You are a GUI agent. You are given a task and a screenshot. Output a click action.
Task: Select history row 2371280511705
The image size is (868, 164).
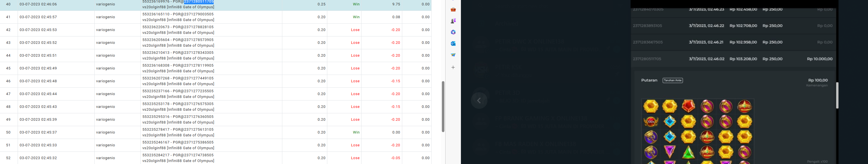click(734, 59)
